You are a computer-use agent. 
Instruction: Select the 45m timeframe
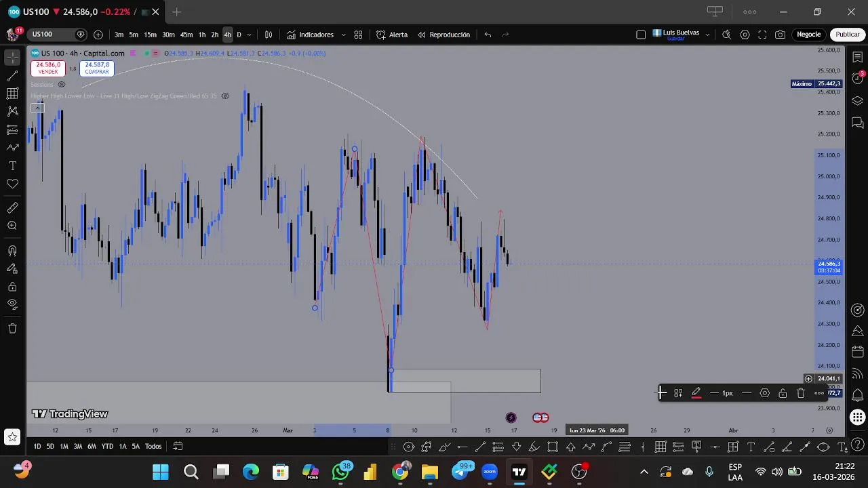[x=186, y=35]
